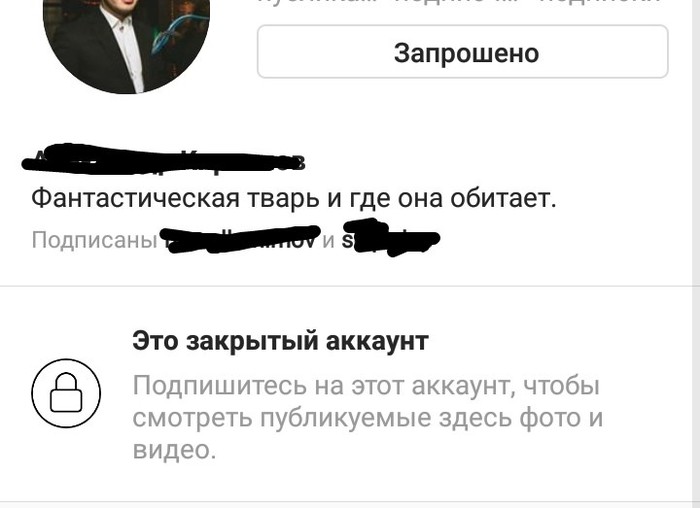Open the second mutual follower starting with s
The width and height of the screenshot is (700, 508).
pos(391,239)
